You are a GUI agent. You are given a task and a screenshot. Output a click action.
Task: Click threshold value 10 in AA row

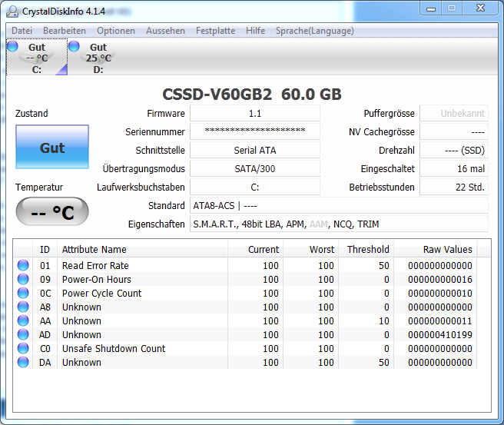tap(384, 320)
